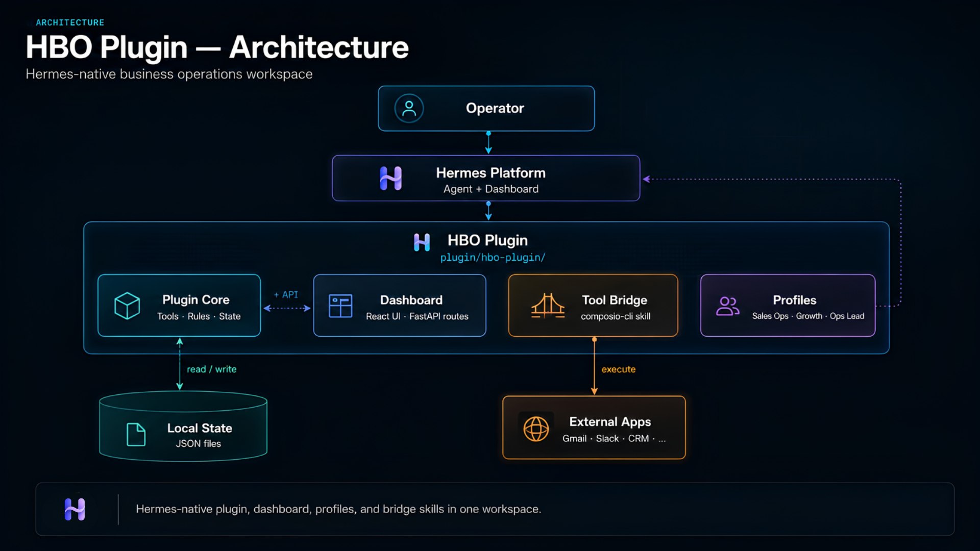Click the HBO Plugin container title
980x551 pixels.
tap(487, 240)
